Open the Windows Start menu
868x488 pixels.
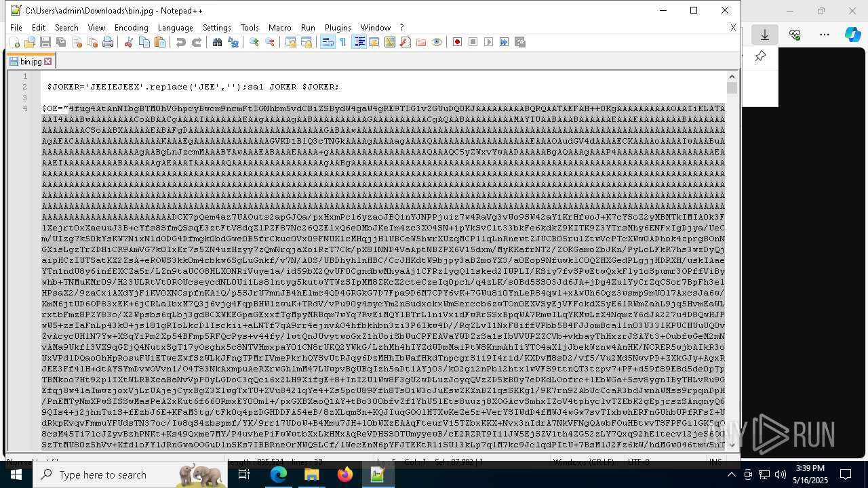16,474
